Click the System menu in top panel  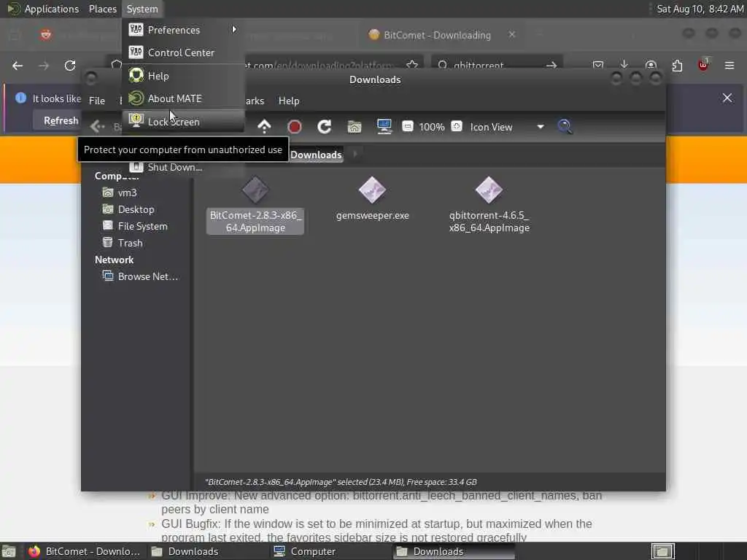[x=142, y=9]
